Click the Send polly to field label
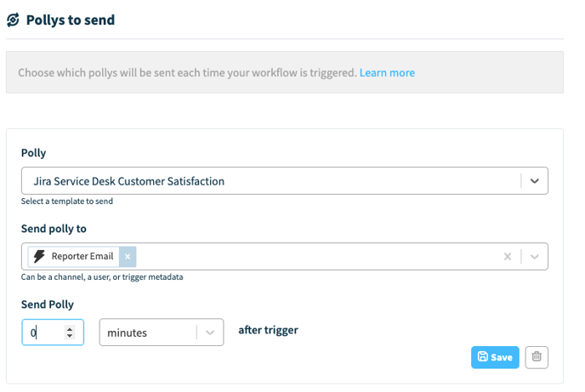This screenshot has height=392, width=585. pos(54,229)
